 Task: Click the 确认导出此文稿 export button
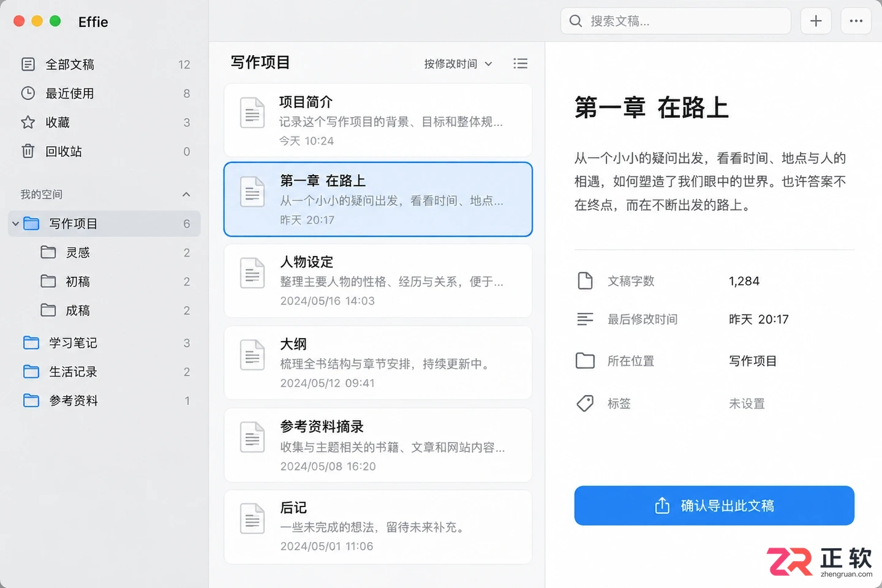(714, 505)
